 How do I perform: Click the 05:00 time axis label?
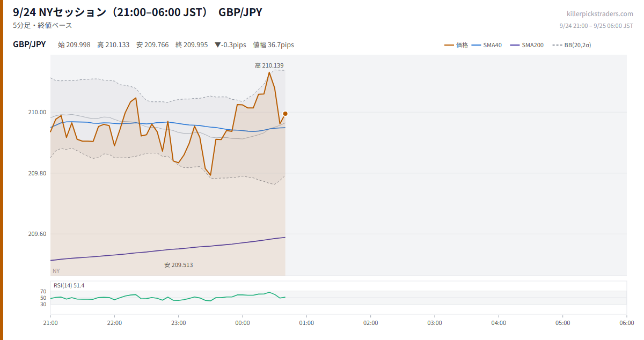click(562, 323)
